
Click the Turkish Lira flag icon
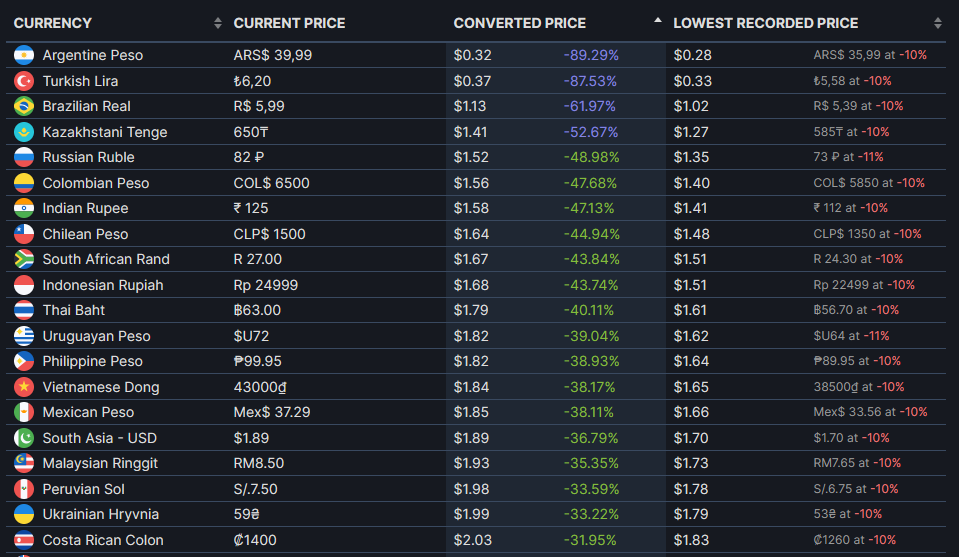tap(24, 81)
